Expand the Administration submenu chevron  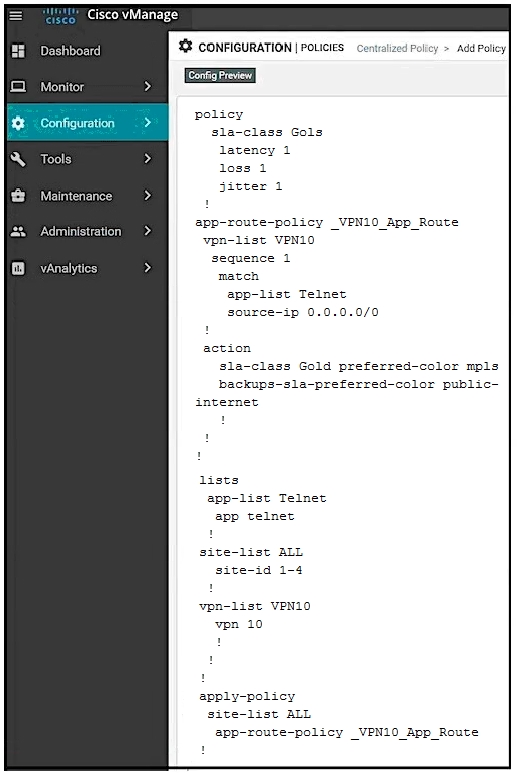(x=147, y=231)
